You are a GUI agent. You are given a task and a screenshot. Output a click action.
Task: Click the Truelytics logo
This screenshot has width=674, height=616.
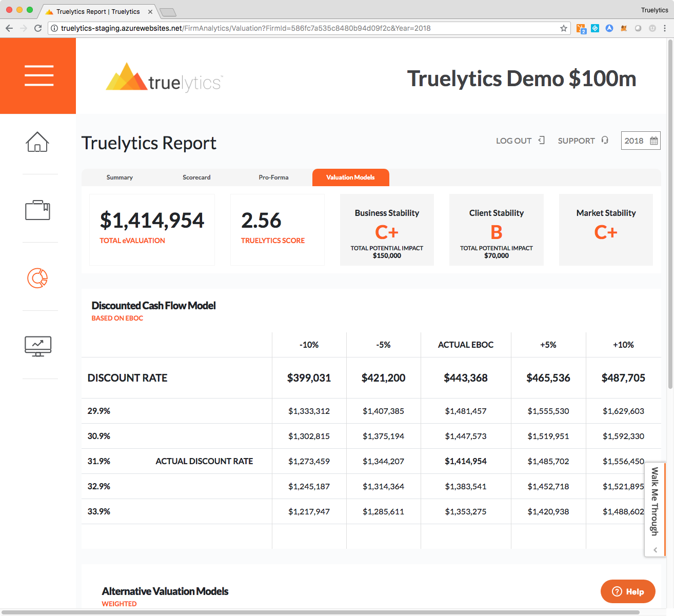point(164,78)
